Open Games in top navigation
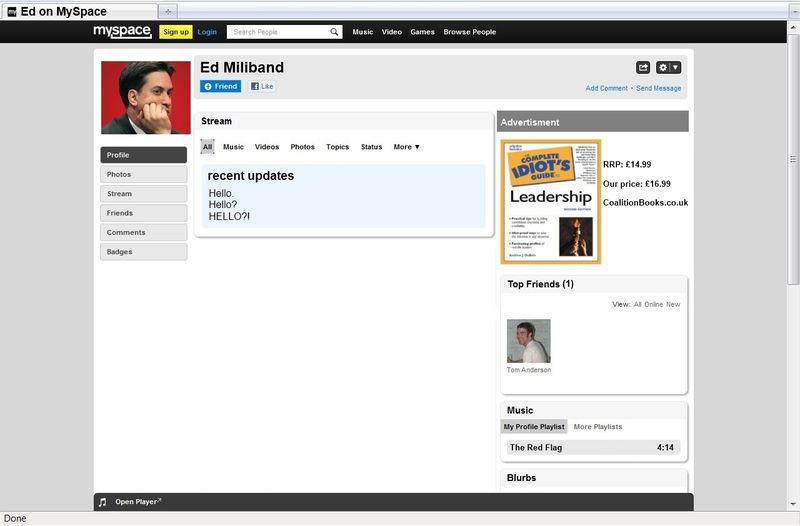Image resolution: width=800 pixels, height=526 pixels. coord(422,32)
